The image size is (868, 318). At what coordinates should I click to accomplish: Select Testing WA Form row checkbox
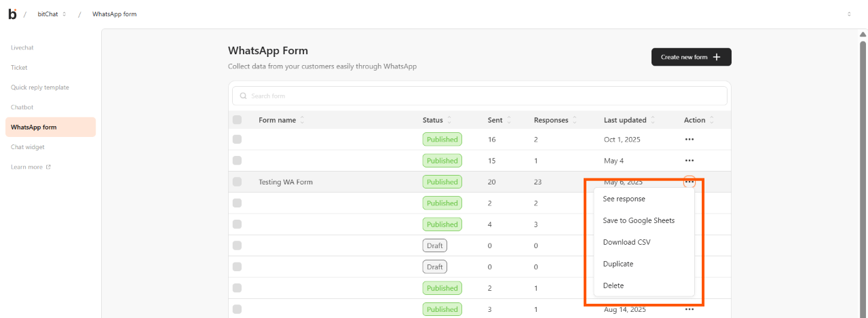[x=237, y=182]
